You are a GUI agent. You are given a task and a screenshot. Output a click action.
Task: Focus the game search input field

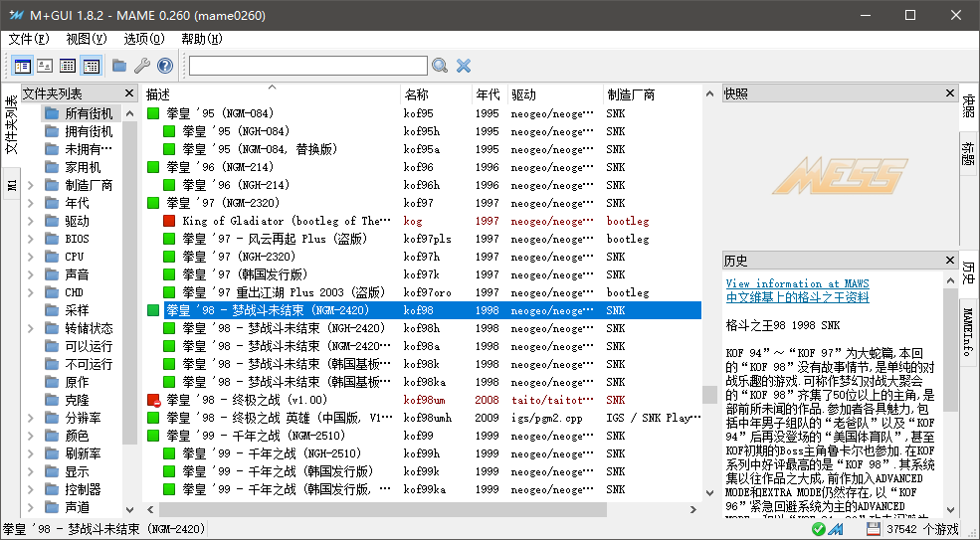click(308, 66)
